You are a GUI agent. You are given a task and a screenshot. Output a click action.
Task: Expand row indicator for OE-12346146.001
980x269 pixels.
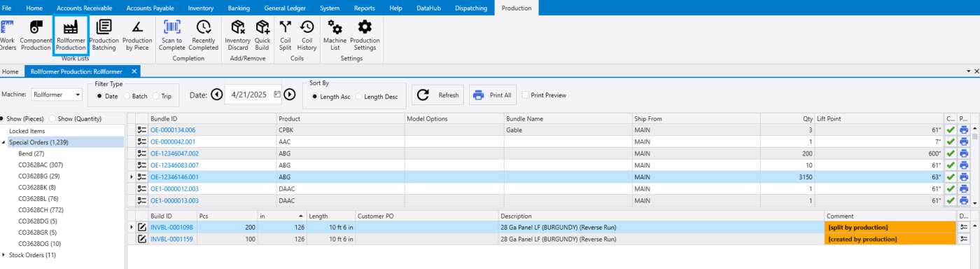pos(132,177)
